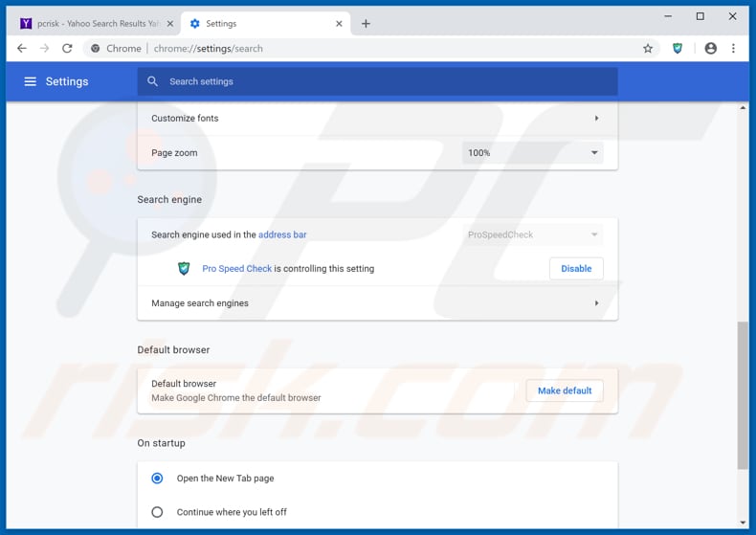Viewport: 756px width, 535px height.
Task: Open the user profile avatar menu
Action: point(710,48)
